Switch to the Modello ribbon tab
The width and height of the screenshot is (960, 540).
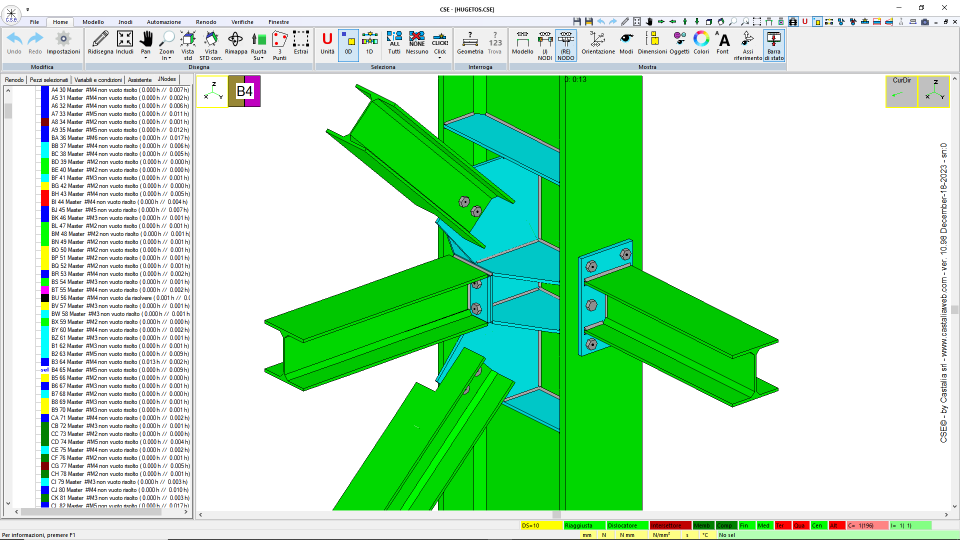click(x=93, y=22)
